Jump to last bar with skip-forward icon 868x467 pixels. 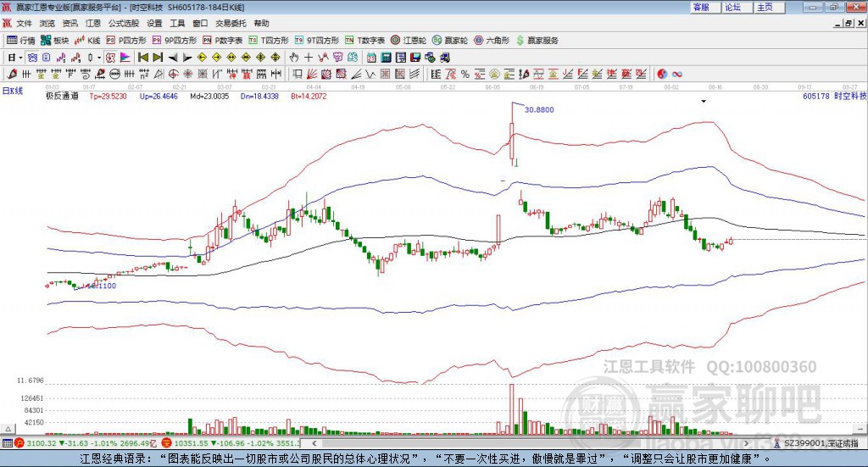(x=158, y=58)
